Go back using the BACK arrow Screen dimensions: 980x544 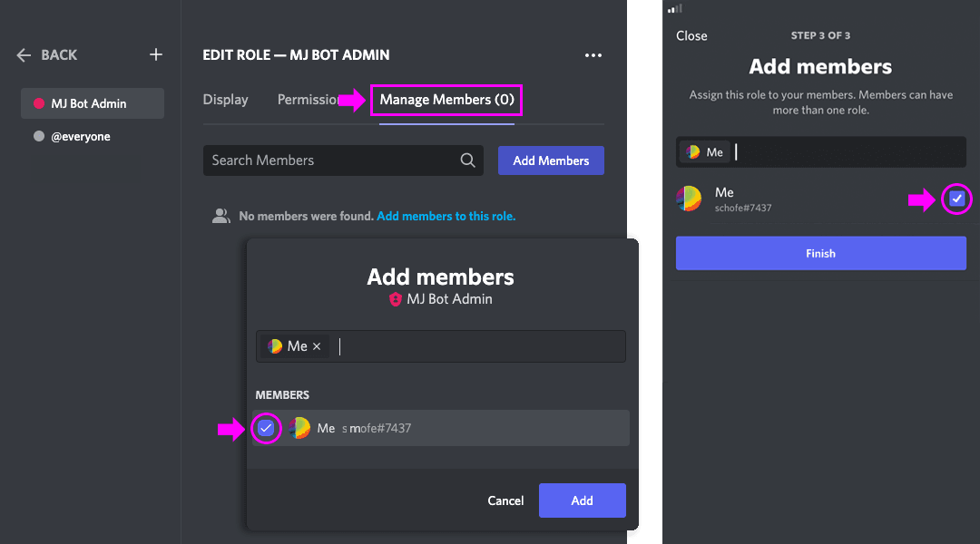click(x=24, y=55)
